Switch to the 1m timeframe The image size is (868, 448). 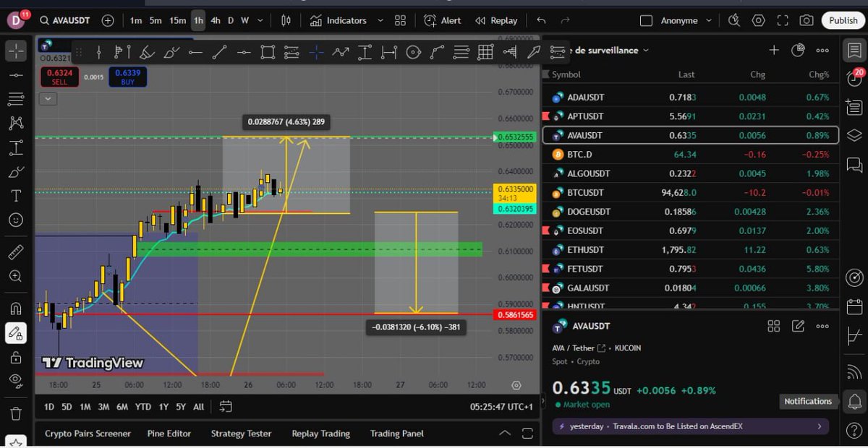coord(136,20)
